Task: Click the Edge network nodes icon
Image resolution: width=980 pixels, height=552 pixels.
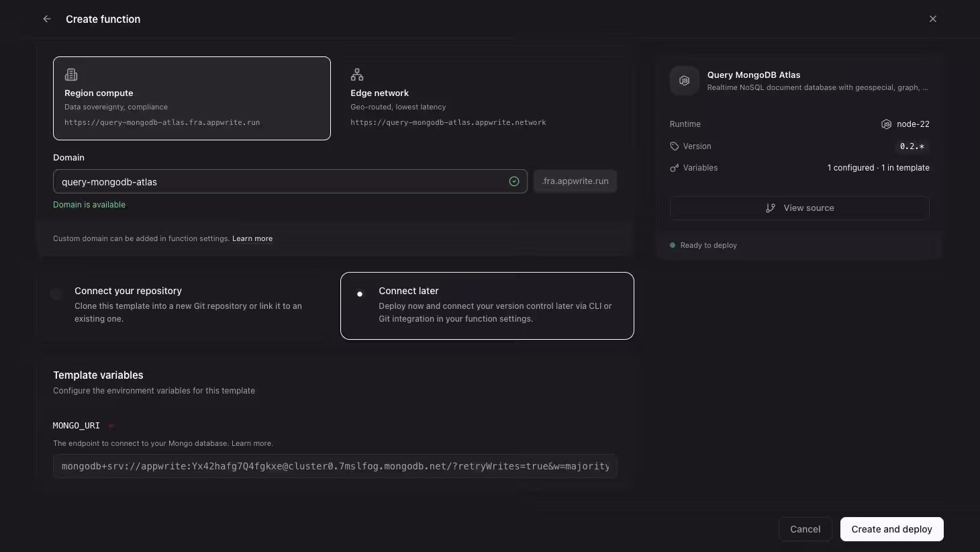Action: pos(357,75)
